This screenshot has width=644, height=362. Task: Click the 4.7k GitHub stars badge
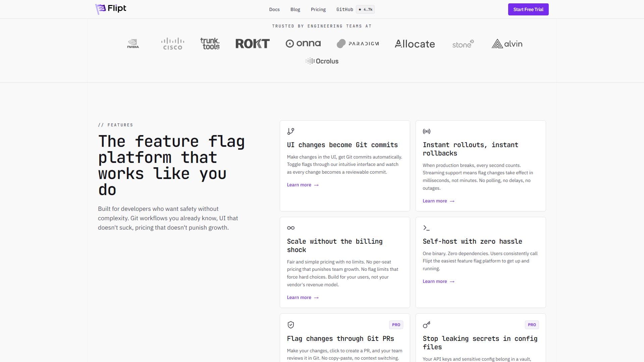(365, 9)
